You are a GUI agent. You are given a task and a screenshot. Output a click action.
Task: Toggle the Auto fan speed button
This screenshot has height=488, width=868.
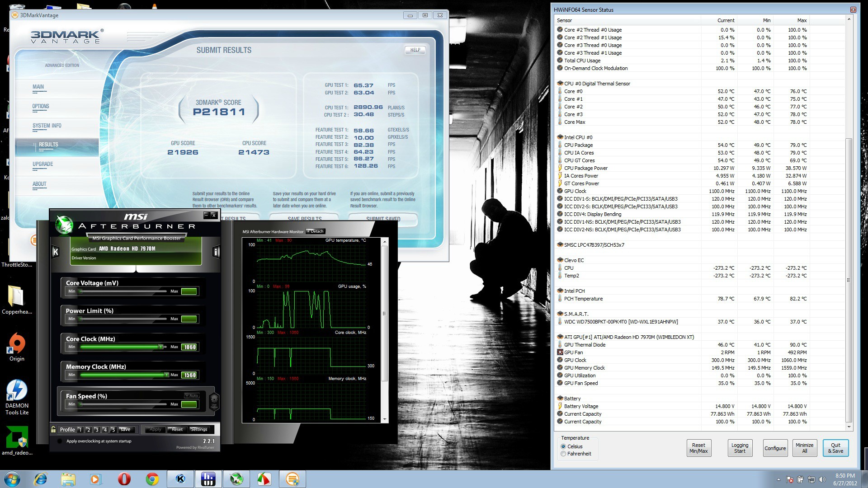click(192, 395)
